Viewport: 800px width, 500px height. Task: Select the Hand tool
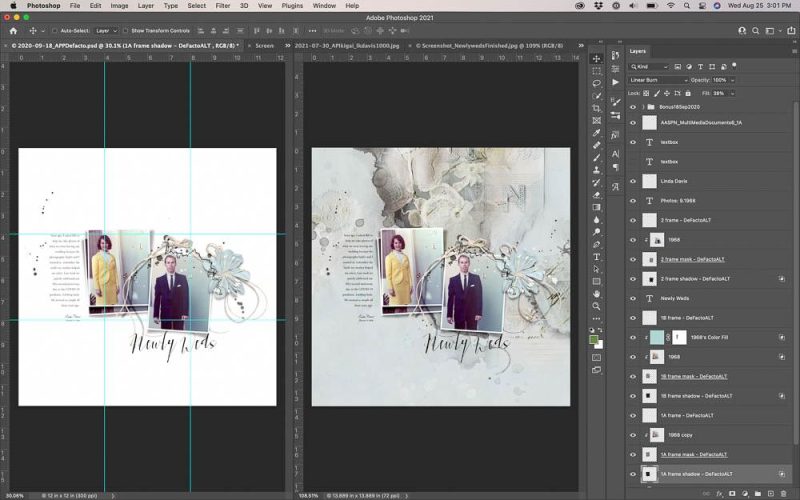point(596,294)
